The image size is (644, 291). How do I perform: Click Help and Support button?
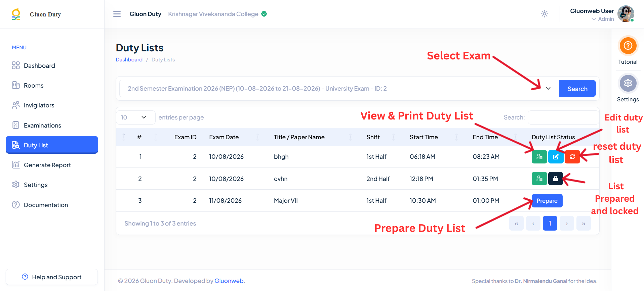52,277
